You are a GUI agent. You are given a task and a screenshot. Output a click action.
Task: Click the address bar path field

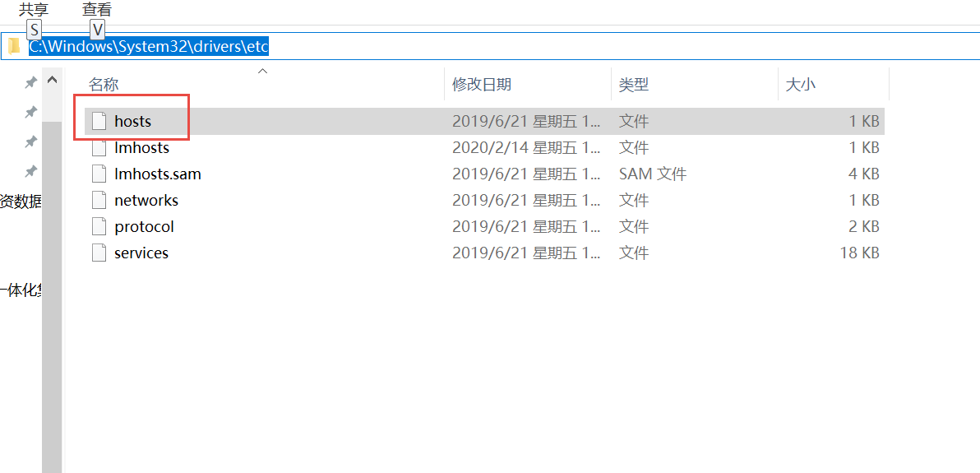click(x=493, y=46)
